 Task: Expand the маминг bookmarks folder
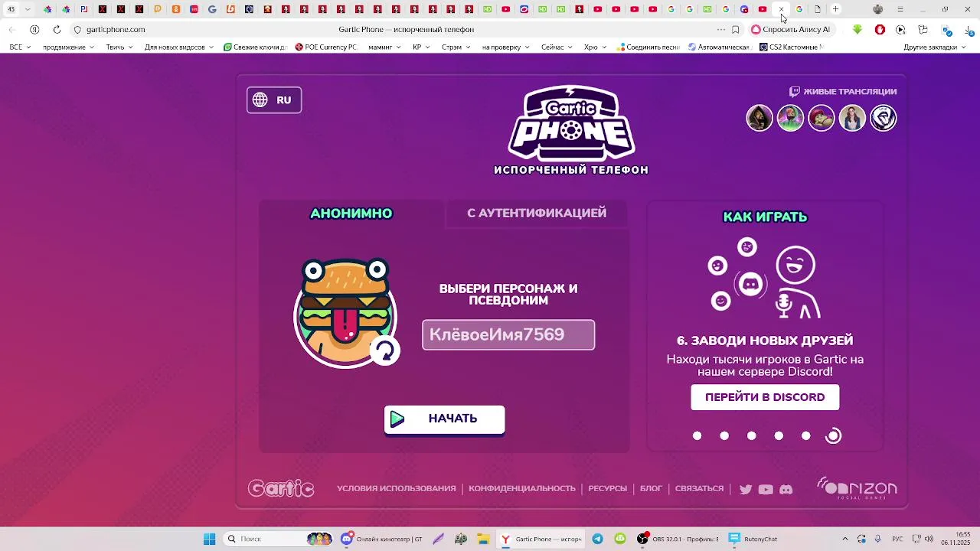click(x=384, y=47)
